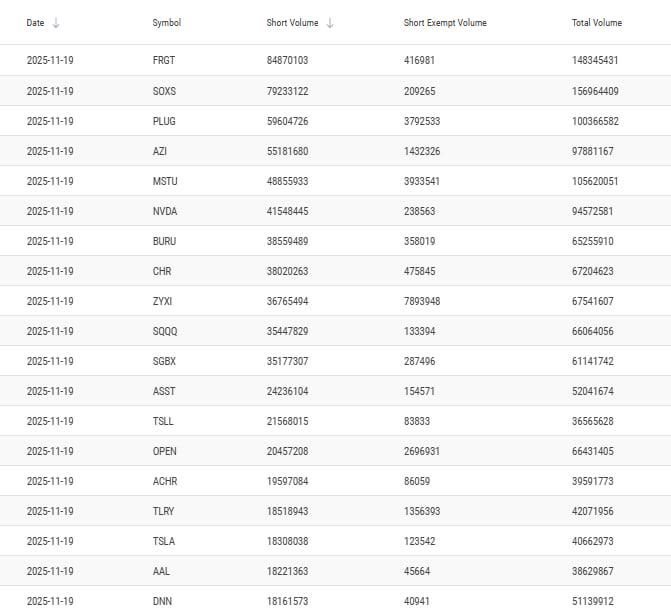Click total volume value 94572581
The width and height of the screenshot is (671, 614).
pyautogui.click(x=592, y=211)
